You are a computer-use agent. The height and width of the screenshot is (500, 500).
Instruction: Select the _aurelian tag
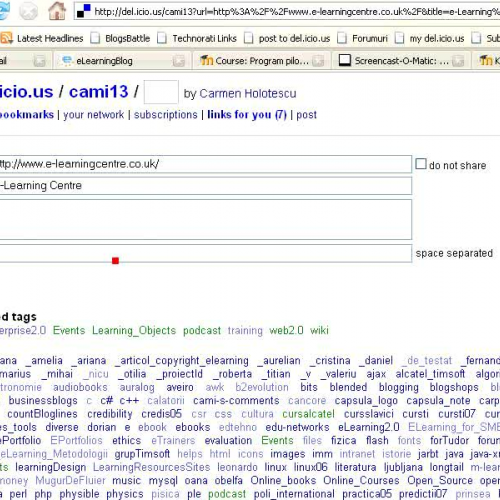click(x=279, y=360)
